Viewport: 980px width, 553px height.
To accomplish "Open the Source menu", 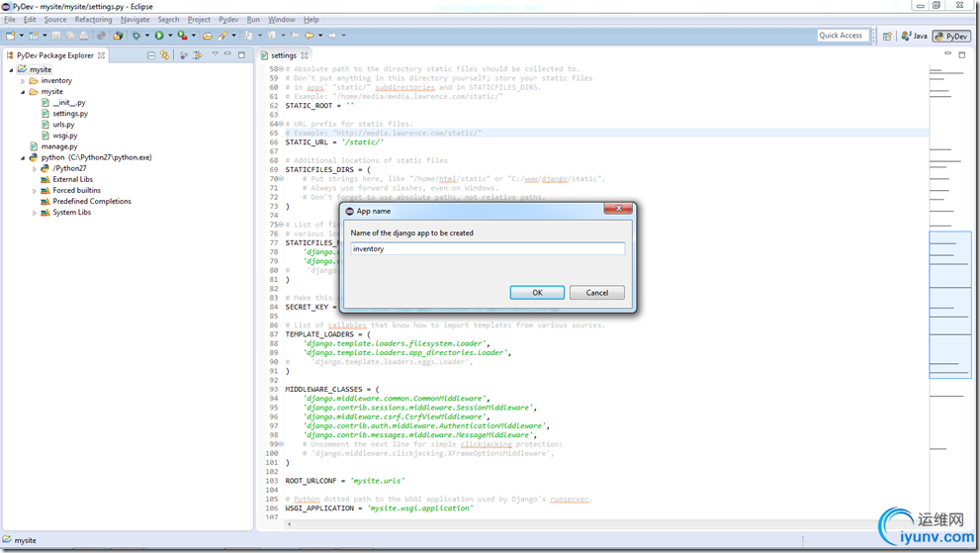I will click(55, 20).
